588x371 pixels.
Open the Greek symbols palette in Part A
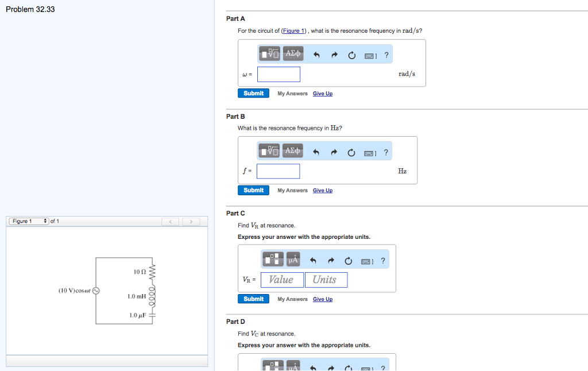coord(292,53)
